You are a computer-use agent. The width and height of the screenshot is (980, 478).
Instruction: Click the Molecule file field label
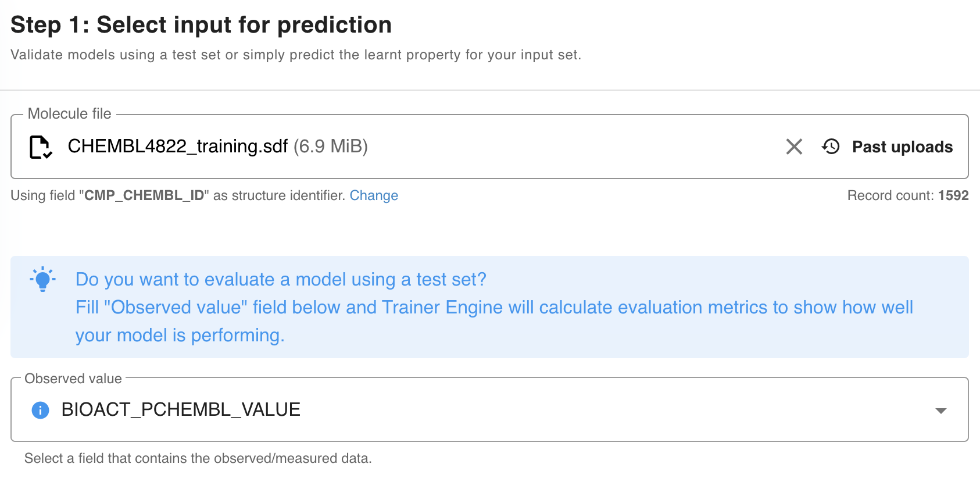tap(69, 114)
